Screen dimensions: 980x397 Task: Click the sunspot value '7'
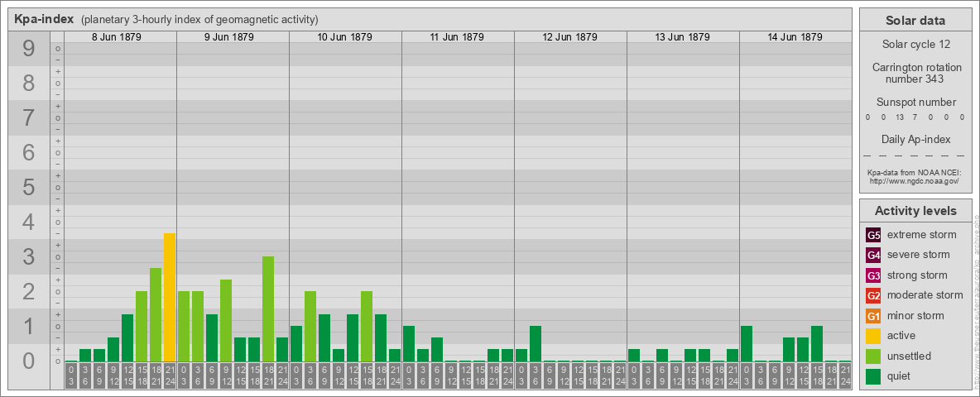point(915,117)
